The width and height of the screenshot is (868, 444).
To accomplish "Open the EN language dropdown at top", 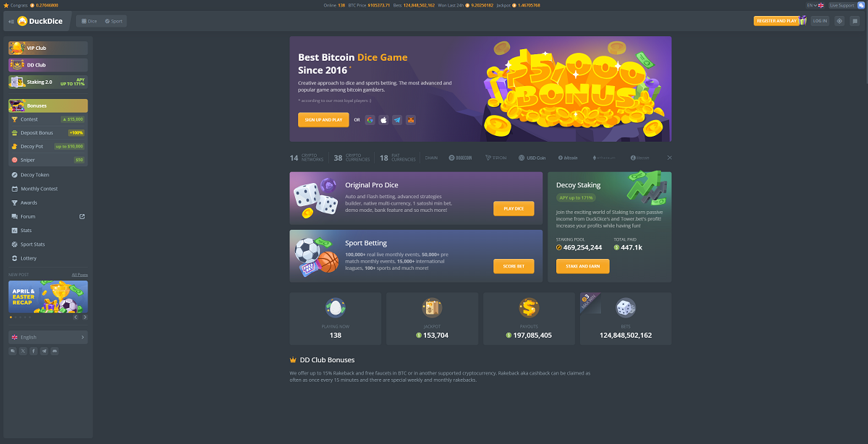I will tap(816, 5).
